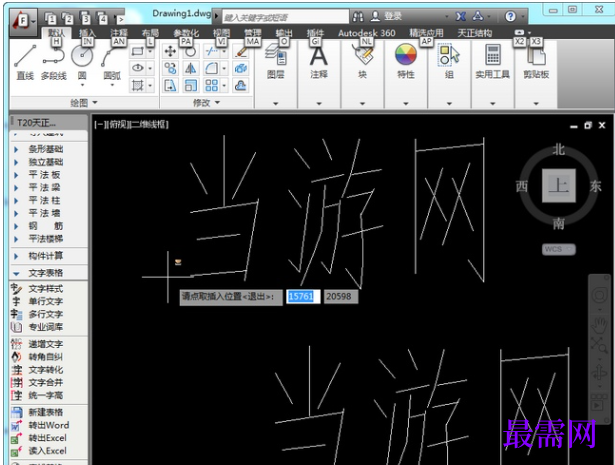Click the Mirror tool icon
This screenshot has width=615, height=465.
coord(191,68)
